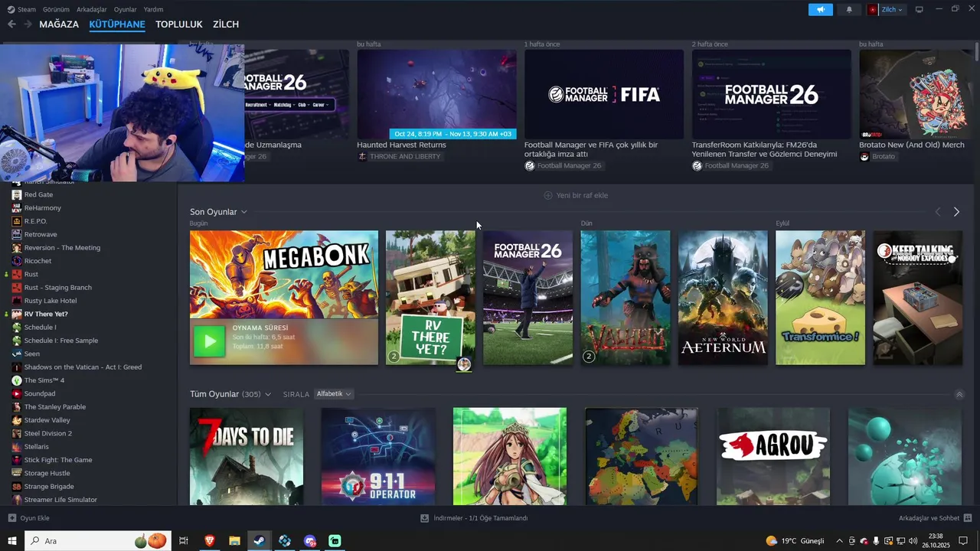This screenshot has width=980, height=551.
Task: Open the 911 Operator cover
Action: (378, 456)
